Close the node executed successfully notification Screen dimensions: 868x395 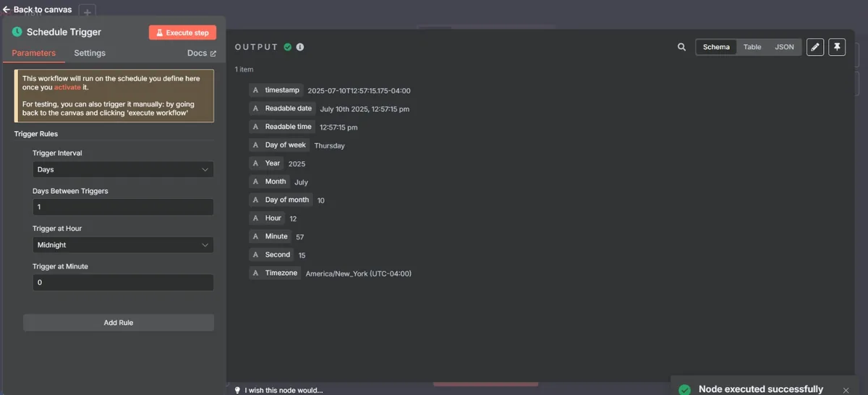pos(846,390)
